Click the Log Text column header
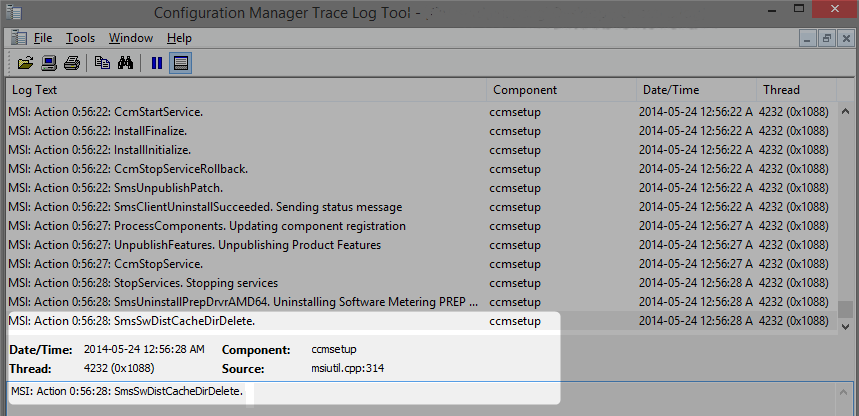 point(245,90)
